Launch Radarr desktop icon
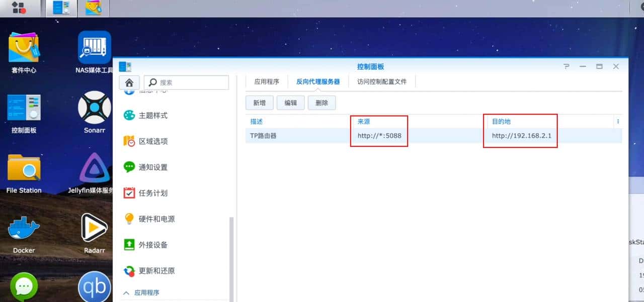 click(95, 234)
